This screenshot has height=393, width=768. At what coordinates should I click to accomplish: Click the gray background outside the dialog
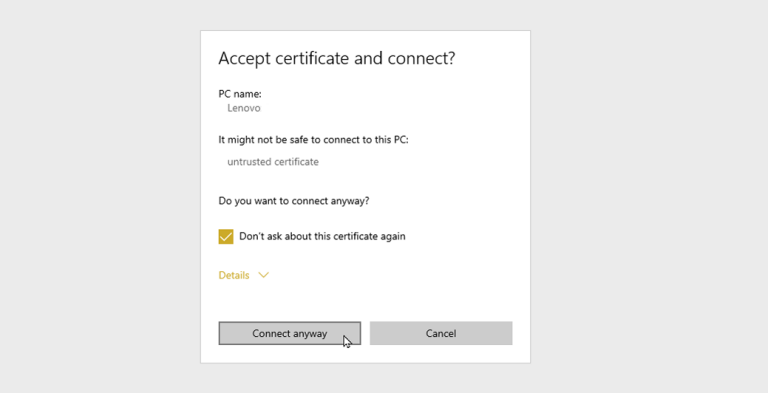click(98, 196)
